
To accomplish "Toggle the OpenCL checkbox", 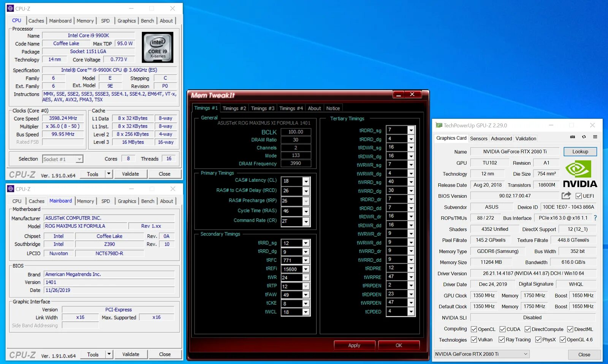I will 474,329.
